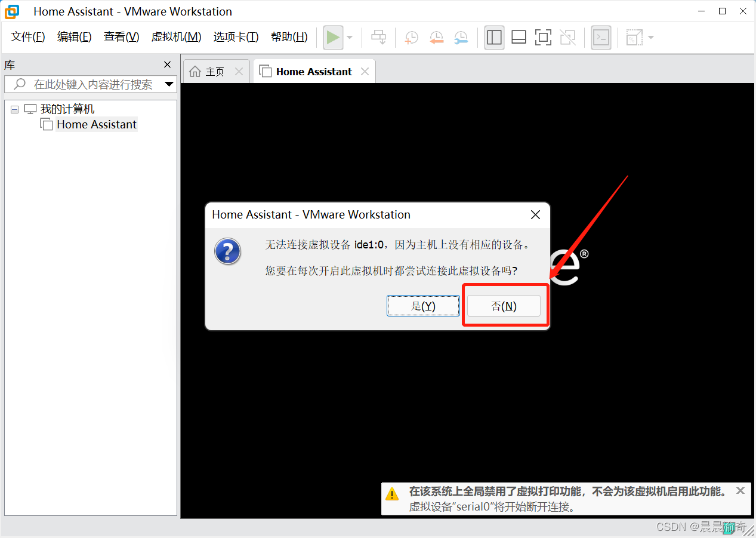Click the 库 panel header label
This screenshot has height=538, width=756.
tap(10, 65)
